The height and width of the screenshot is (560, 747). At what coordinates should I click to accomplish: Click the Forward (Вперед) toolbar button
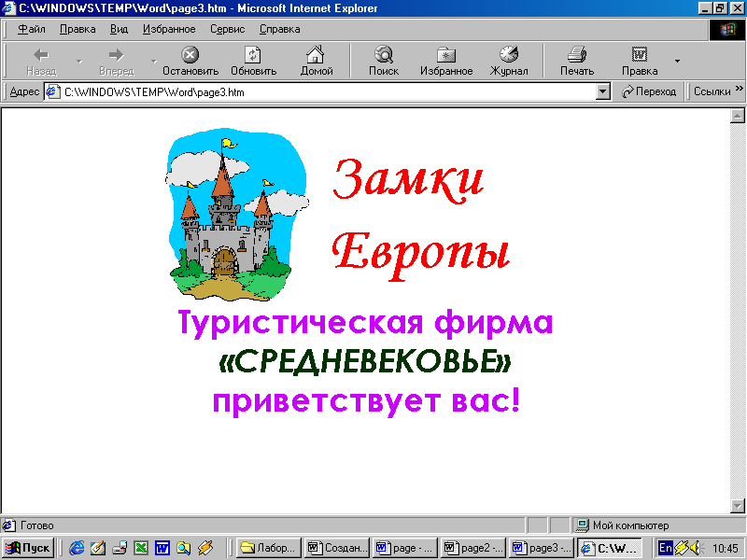[116, 61]
